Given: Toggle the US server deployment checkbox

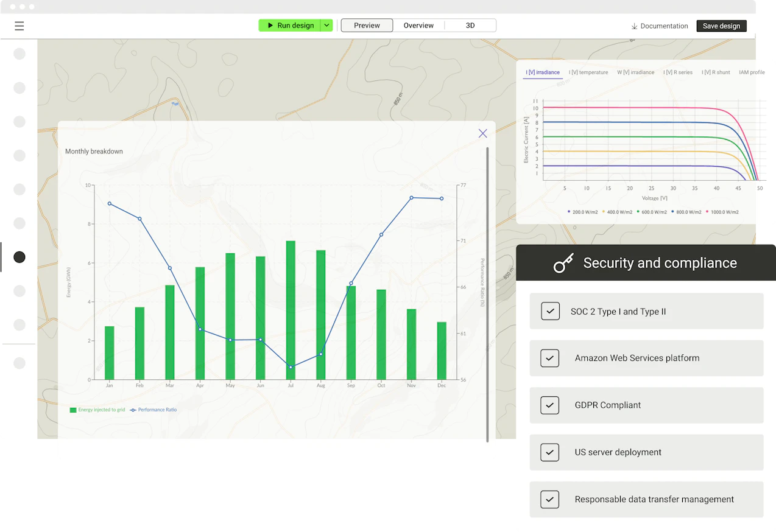Looking at the screenshot, I should [x=550, y=452].
